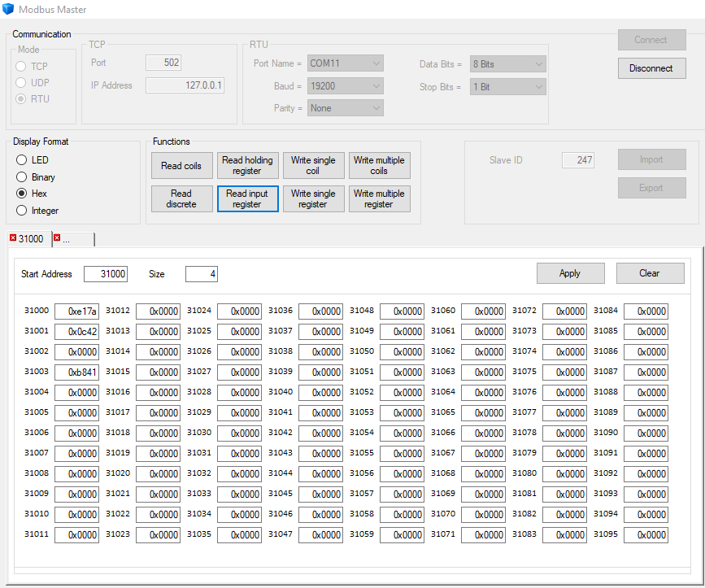This screenshot has height=588, width=705.
Task: Click register 31019 value field
Action: [159, 453]
